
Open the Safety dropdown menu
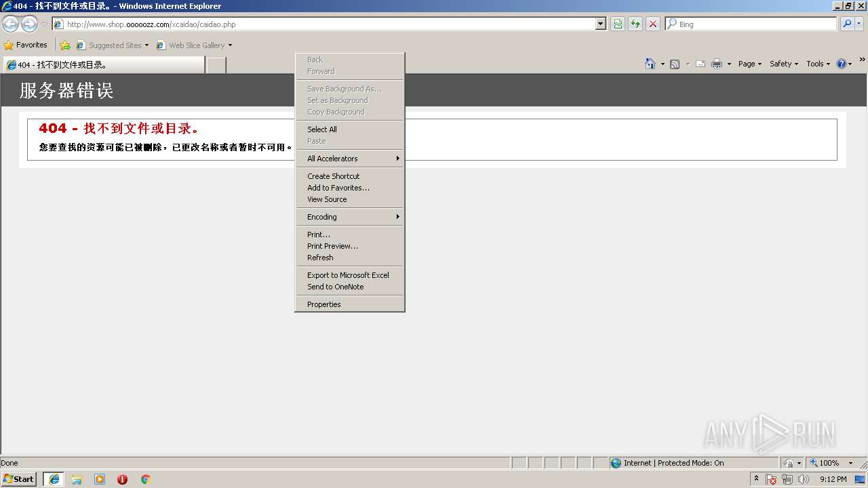pos(784,64)
